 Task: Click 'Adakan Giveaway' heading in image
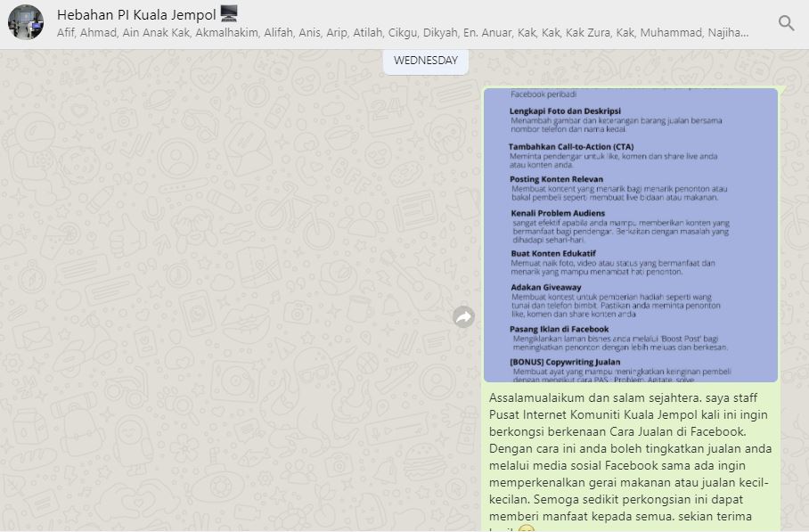546,287
